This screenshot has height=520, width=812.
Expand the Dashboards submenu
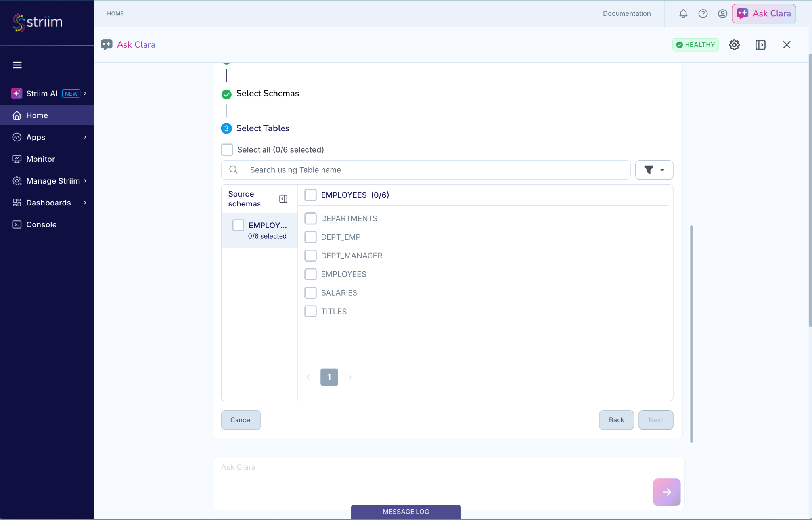47,203
